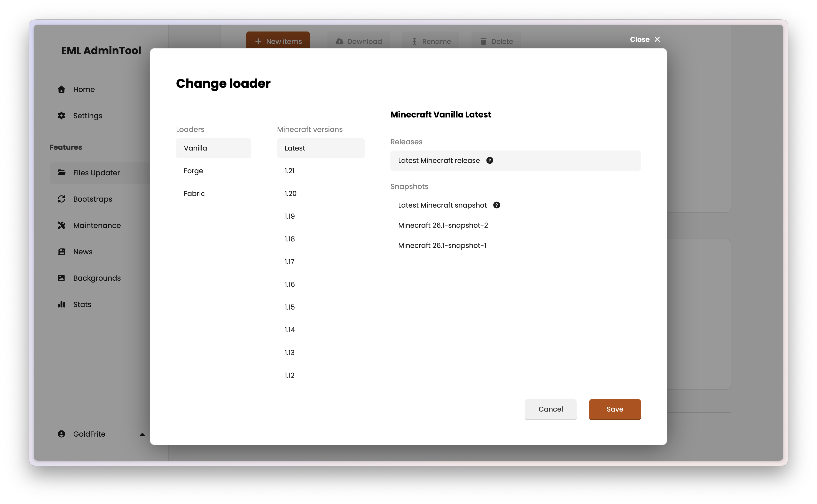817x504 pixels.
Task: Open the Maintenance feature
Action: 97,225
